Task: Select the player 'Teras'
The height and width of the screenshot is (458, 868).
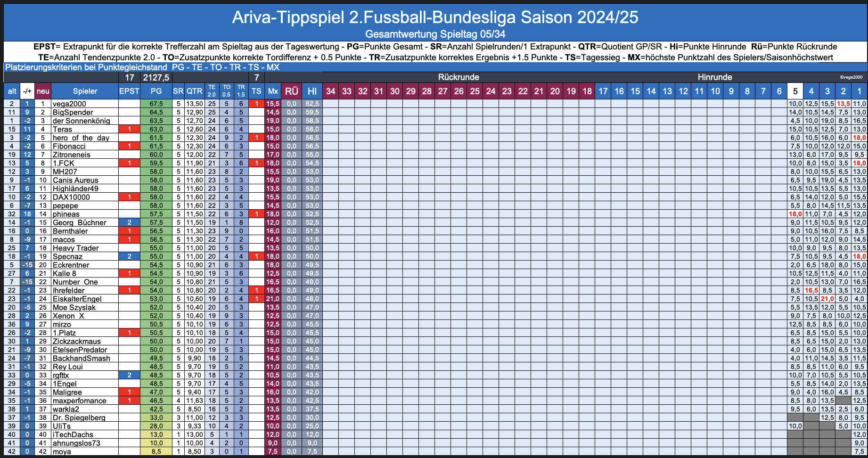Action: coord(62,129)
